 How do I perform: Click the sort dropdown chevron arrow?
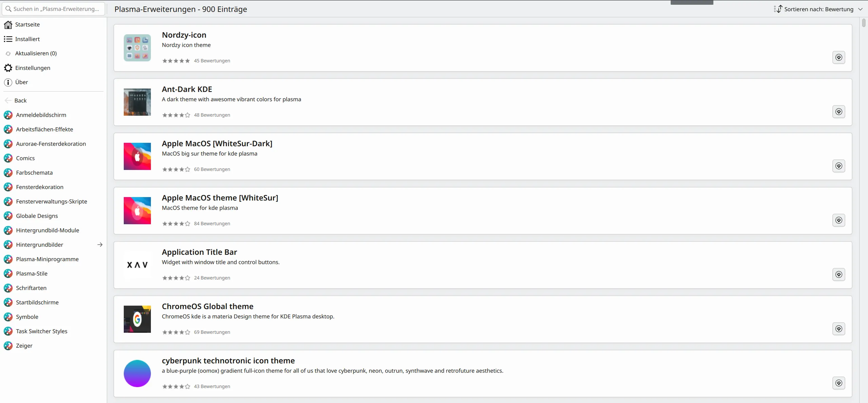pyautogui.click(x=860, y=9)
